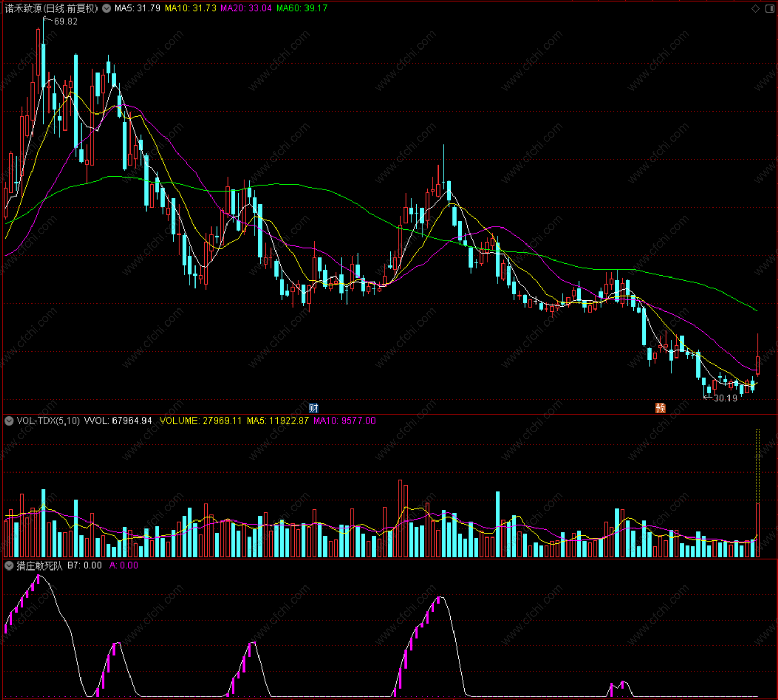This screenshot has height=700, width=778.
Task: Click the MA5: 31.79 label in main chart
Action: tap(137, 8)
